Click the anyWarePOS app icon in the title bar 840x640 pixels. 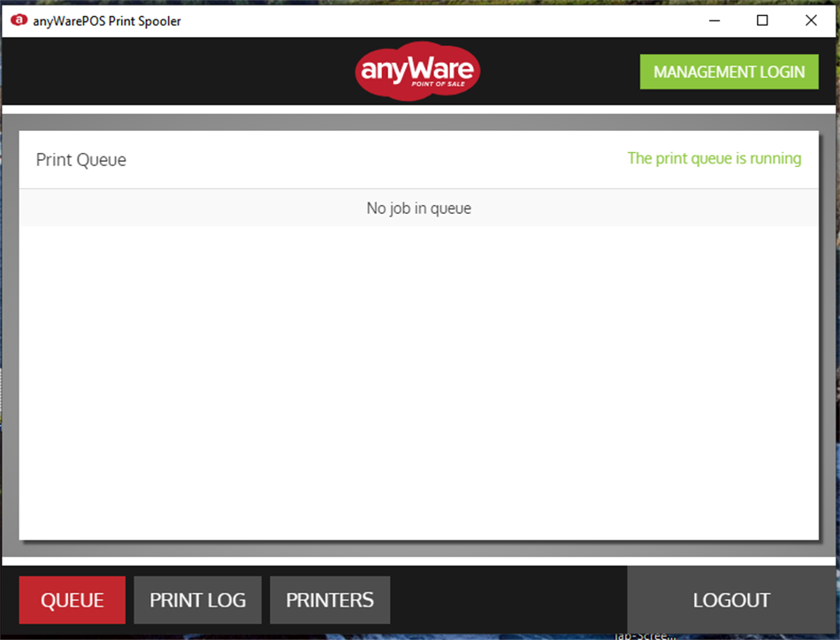pos(19,19)
